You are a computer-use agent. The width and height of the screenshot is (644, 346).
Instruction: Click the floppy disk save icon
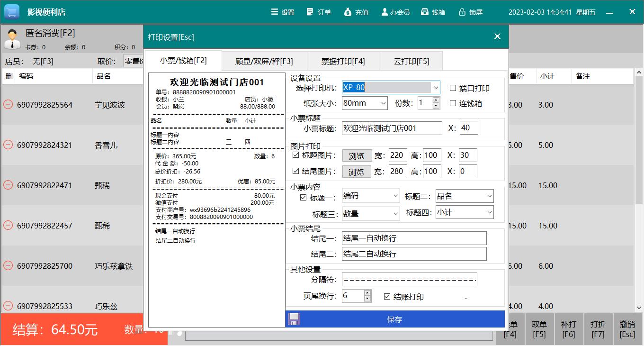(x=294, y=319)
